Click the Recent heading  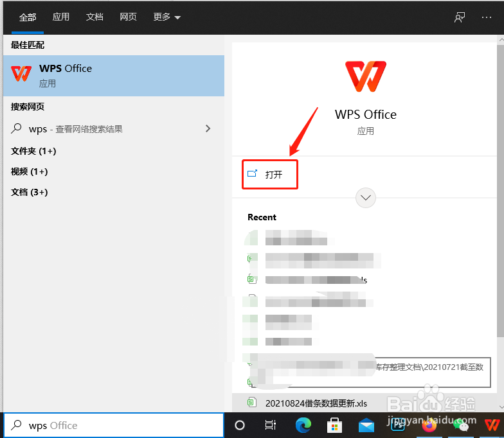pyautogui.click(x=262, y=217)
